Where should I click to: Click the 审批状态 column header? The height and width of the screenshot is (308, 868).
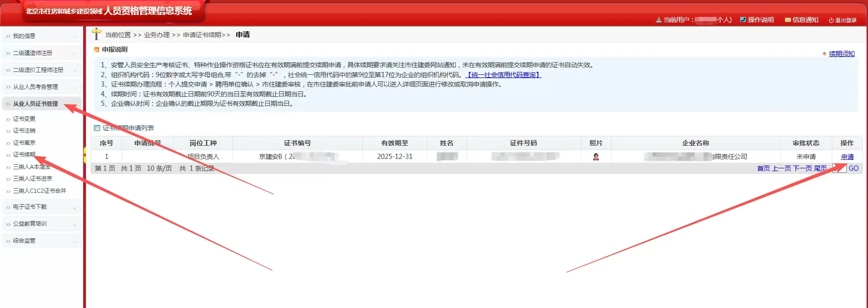(806, 143)
